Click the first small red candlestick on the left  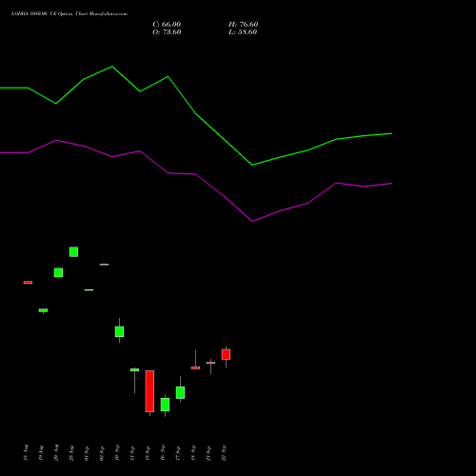(x=28, y=282)
